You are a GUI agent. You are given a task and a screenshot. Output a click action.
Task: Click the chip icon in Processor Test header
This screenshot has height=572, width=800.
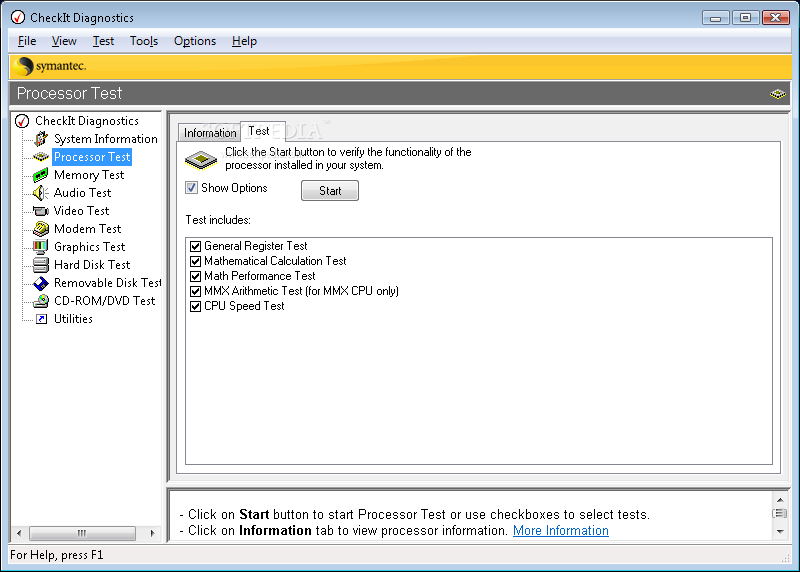coord(778,94)
